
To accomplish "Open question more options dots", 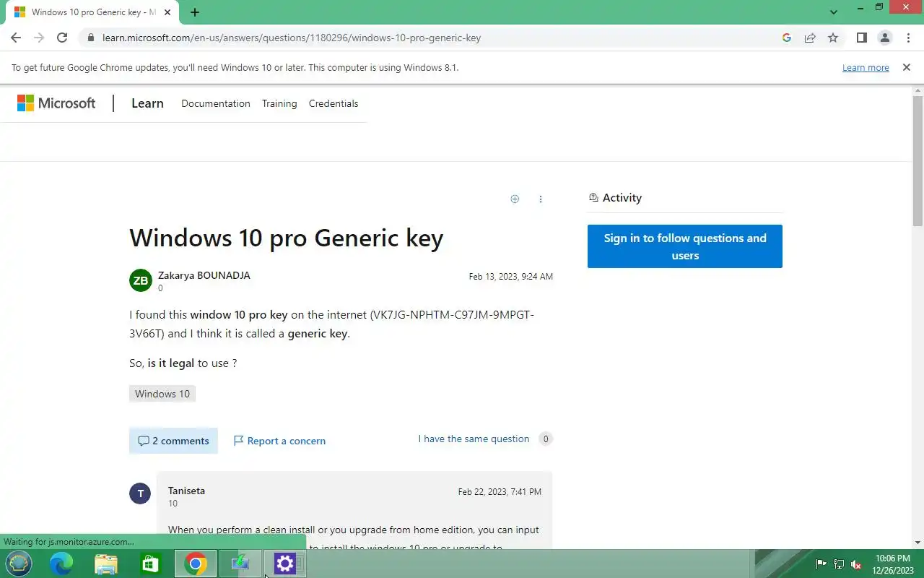I will [541, 199].
